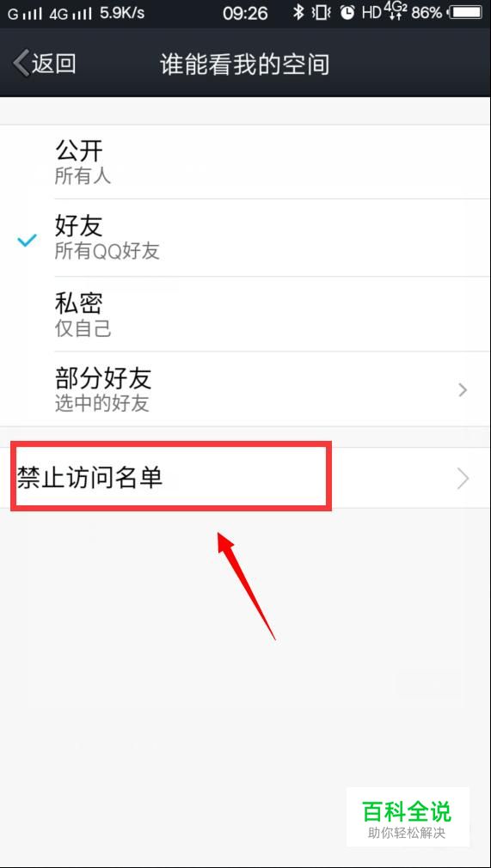
Task: Select the 公开 所有人 visibility option
Action: pyautogui.click(x=246, y=162)
